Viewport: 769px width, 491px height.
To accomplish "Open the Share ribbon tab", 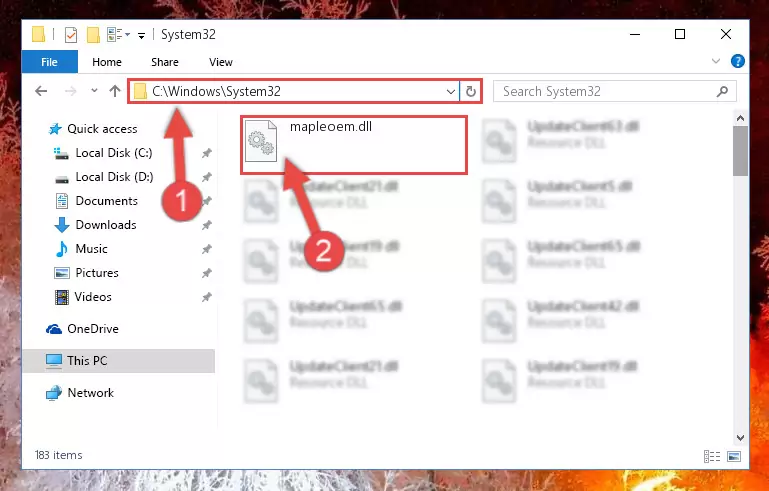I will pyautogui.click(x=164, y=62).
